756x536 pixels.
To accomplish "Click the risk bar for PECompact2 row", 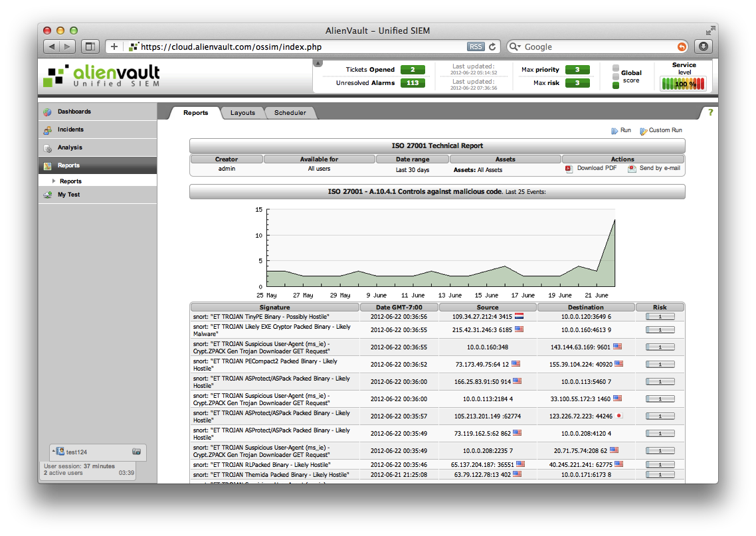I will coord(660,365).
